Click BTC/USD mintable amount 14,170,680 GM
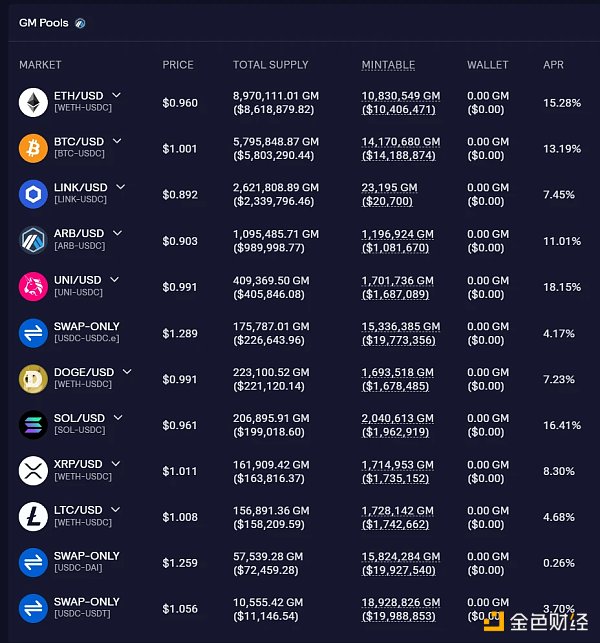The image size is (600, 643). click(x=400, y=141)
